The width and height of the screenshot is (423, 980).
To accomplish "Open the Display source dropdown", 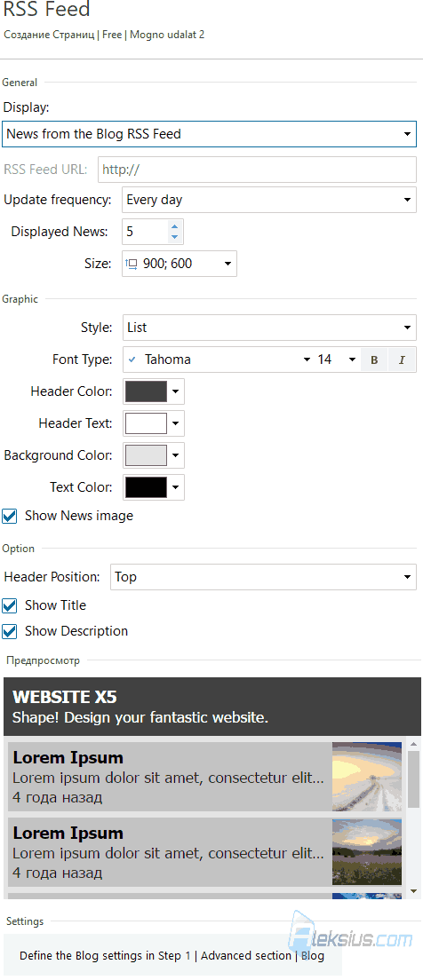I will [209, 134].
